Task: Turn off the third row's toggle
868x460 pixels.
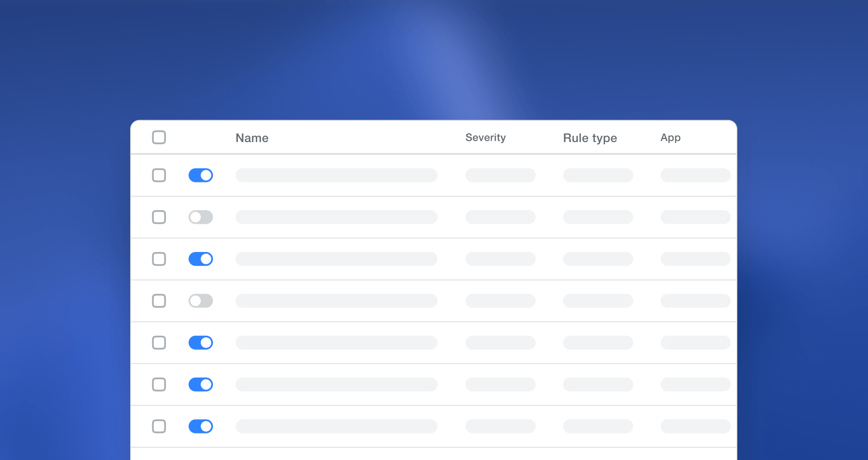Action: 201,259
